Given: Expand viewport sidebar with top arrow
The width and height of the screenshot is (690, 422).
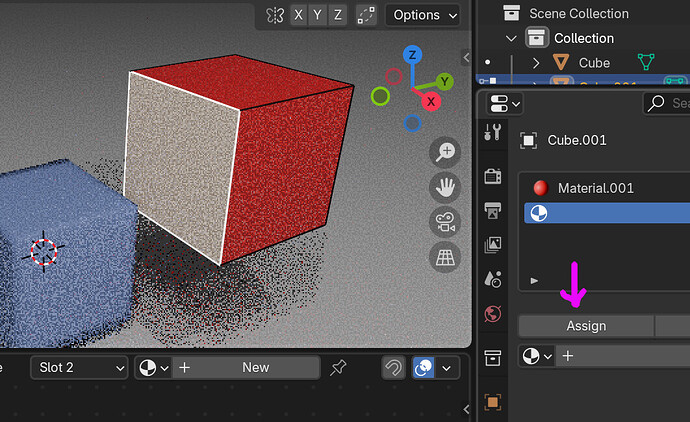Looking at the screenshot, I should (x=466, y=57).
